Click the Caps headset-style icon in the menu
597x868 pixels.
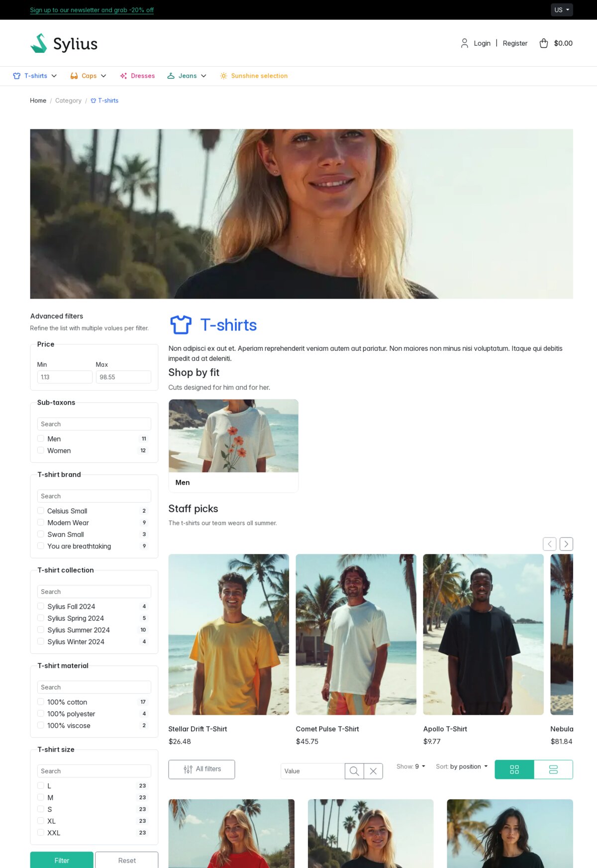74,76
